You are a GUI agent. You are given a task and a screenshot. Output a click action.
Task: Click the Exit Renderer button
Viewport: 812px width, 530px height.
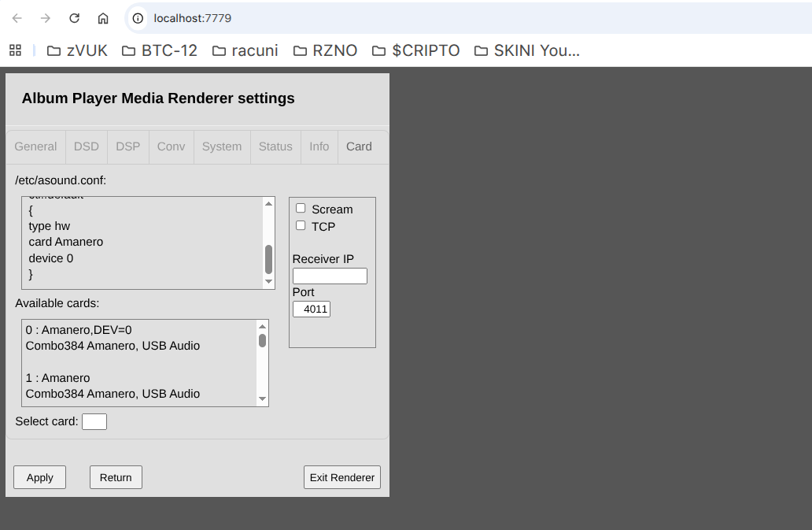[x=342, y=477]
